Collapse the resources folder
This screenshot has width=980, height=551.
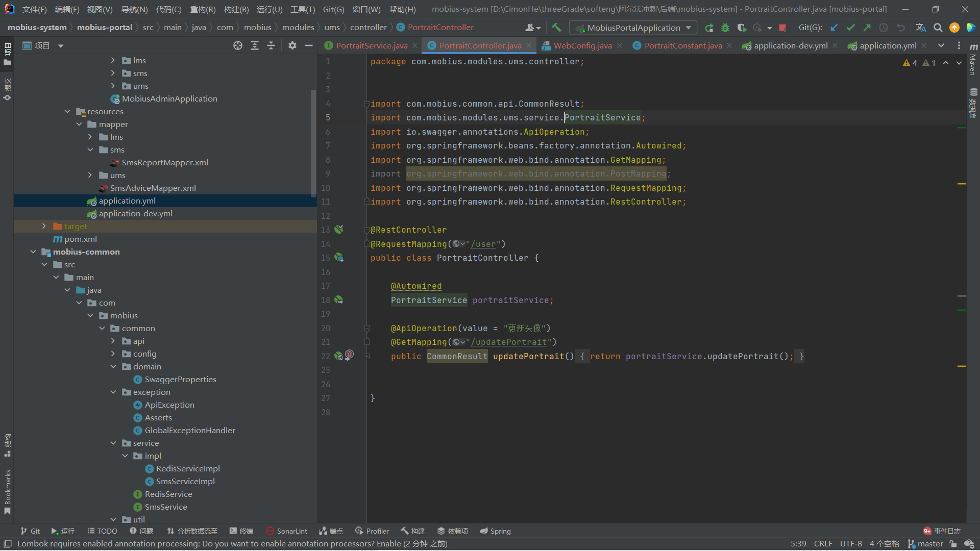67,111
